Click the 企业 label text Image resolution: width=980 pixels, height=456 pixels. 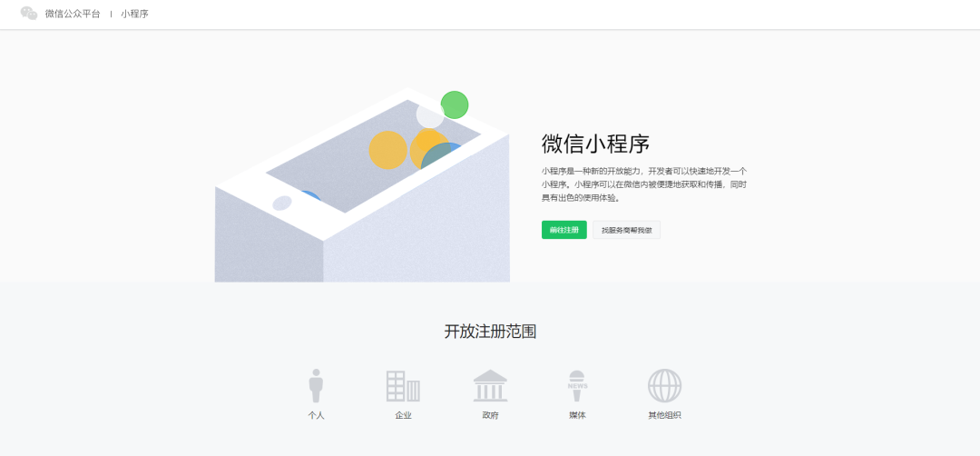403,415
